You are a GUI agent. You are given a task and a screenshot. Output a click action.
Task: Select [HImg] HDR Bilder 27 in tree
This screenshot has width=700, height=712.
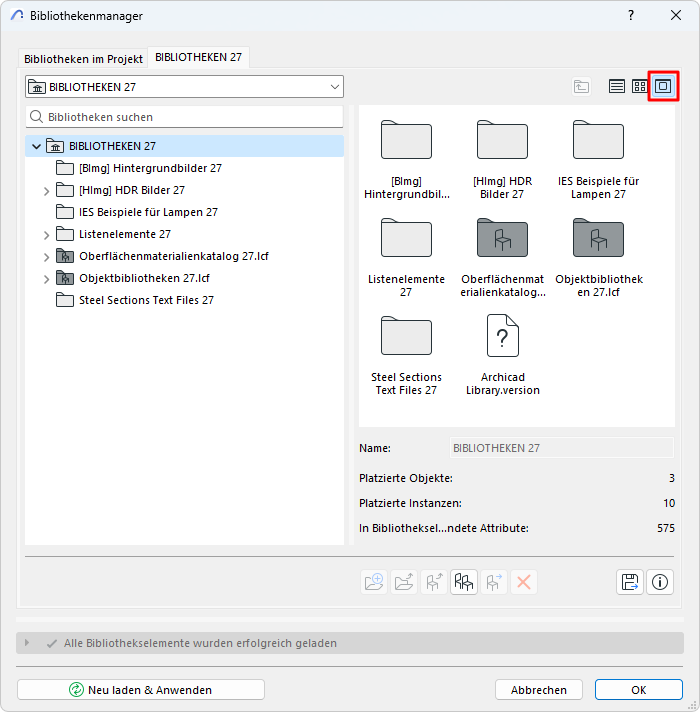click(184, 190)
